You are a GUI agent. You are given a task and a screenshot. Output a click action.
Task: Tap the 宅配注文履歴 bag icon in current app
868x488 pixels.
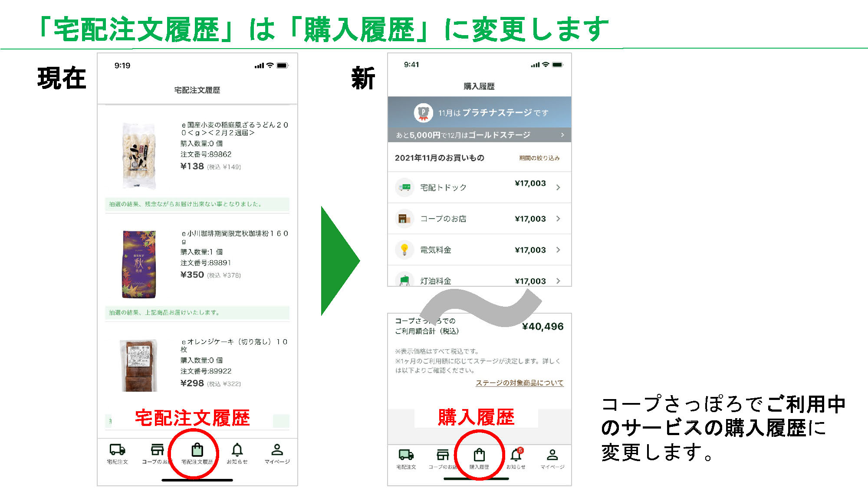pyautogui.click(x=197, y=450)
